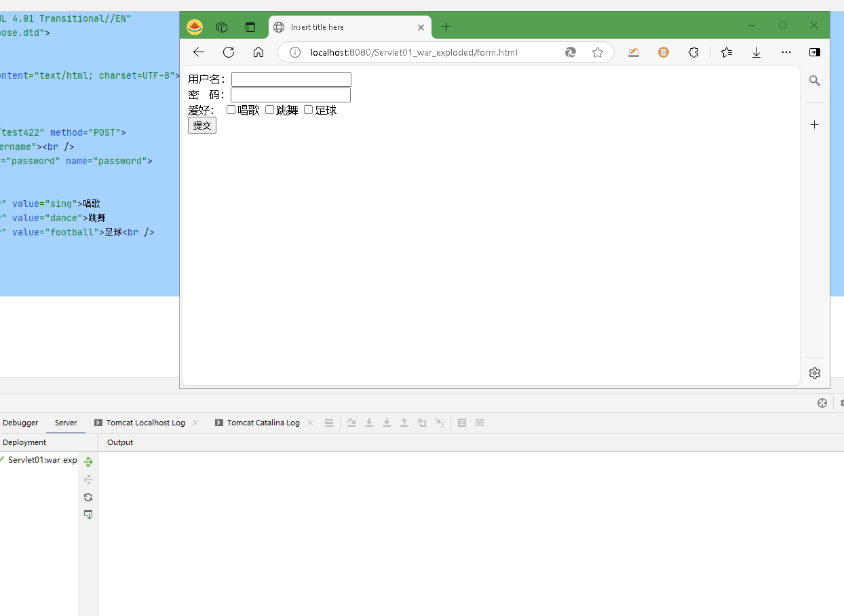
Task: Click the Step Out icon
Action: [404, 423]
